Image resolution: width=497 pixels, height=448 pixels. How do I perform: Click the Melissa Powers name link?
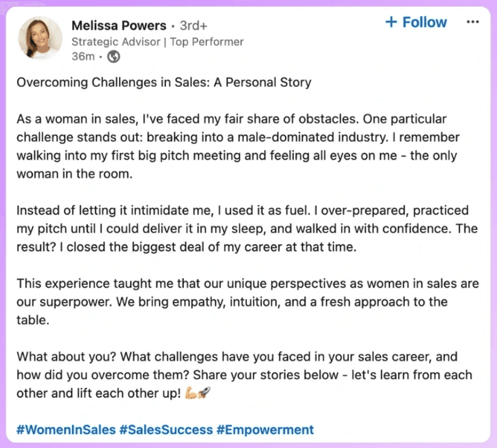coord(119,26)
